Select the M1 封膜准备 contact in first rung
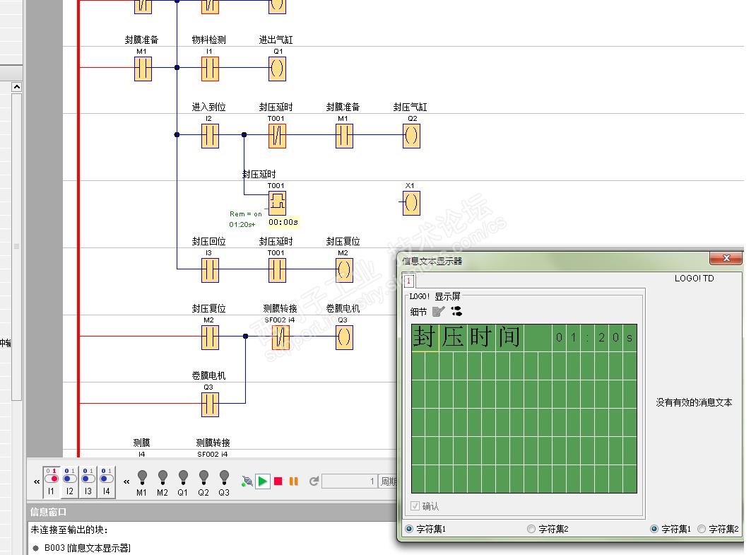The image size is (756, 555). (x=143, y=69)
